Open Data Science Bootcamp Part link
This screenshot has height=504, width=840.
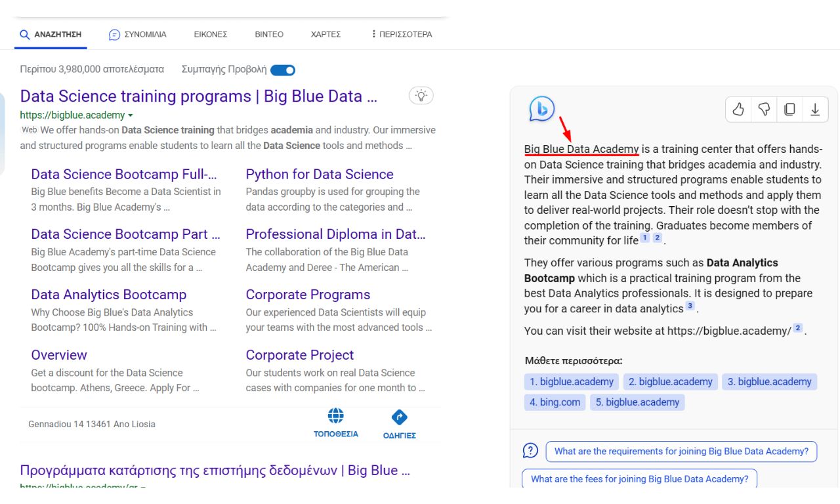[126, 234]
